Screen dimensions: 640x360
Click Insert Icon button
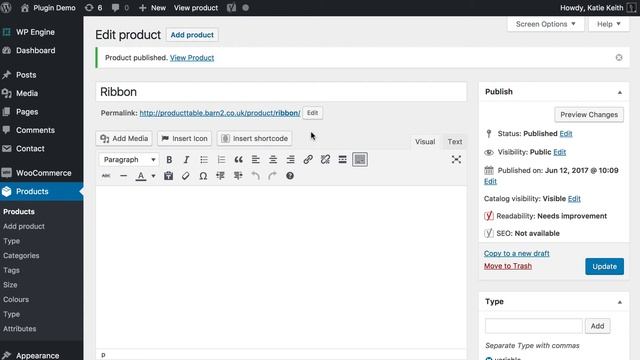[184, 138]
